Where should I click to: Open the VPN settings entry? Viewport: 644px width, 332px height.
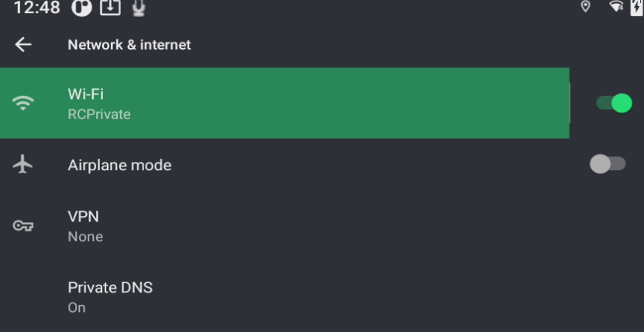pos(84,217)
